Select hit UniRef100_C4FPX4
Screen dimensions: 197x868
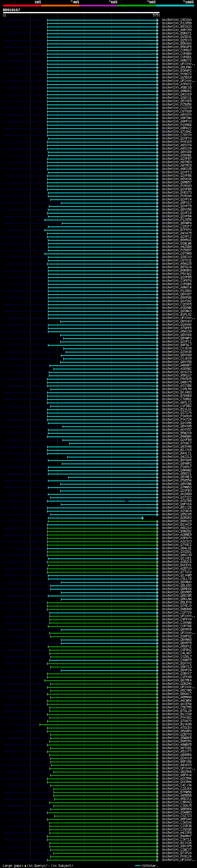[177, 619]
